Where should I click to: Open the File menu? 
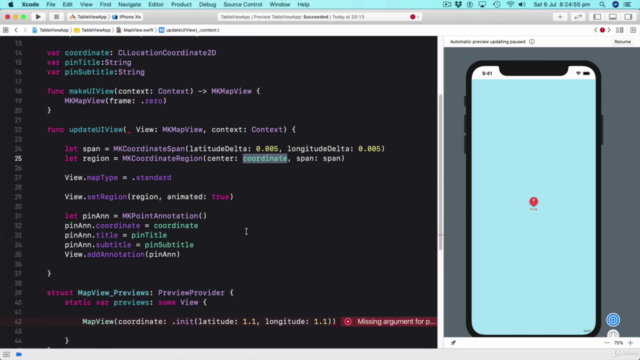click(51, 4)
